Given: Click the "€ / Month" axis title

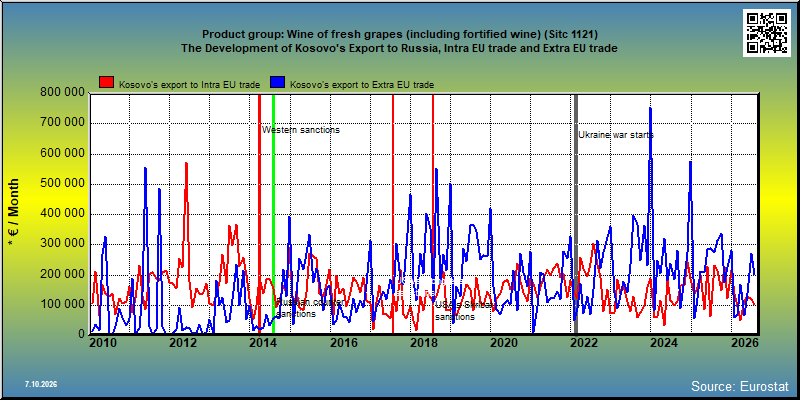Looking at the screenshot, I should click(13, 214).
